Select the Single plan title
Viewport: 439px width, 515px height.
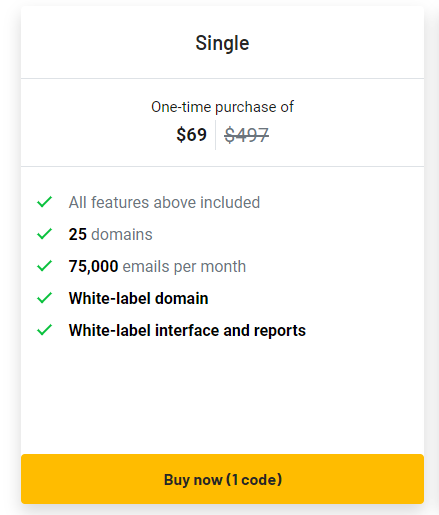pos(222,44)
